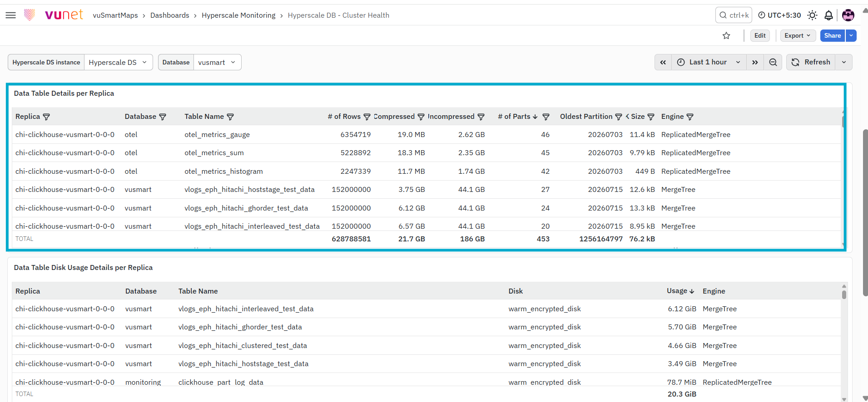Open user profile avatar
This screenshot has height=402, width=868.
point(848,15)
